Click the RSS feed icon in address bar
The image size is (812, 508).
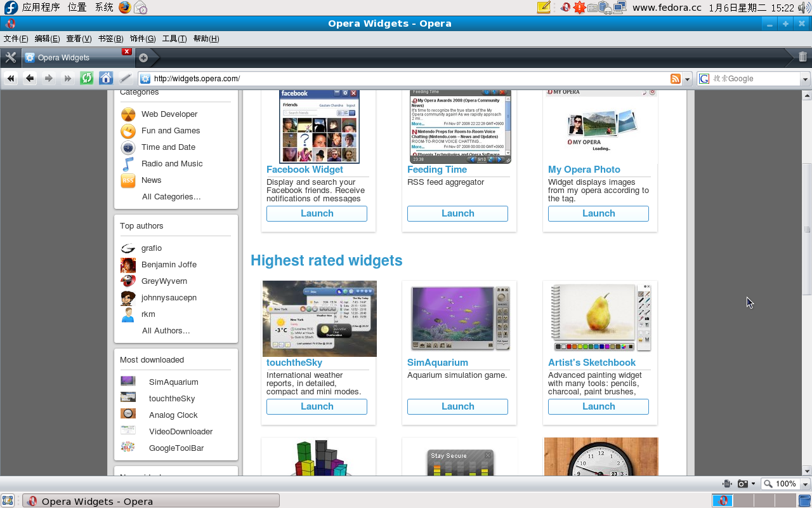(676, 79)
